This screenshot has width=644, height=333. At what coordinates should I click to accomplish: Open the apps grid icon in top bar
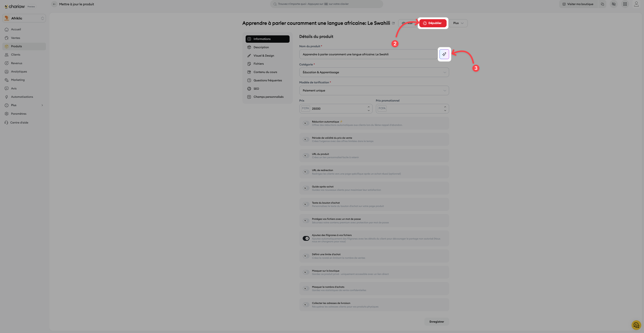click(x=625, y=4)
